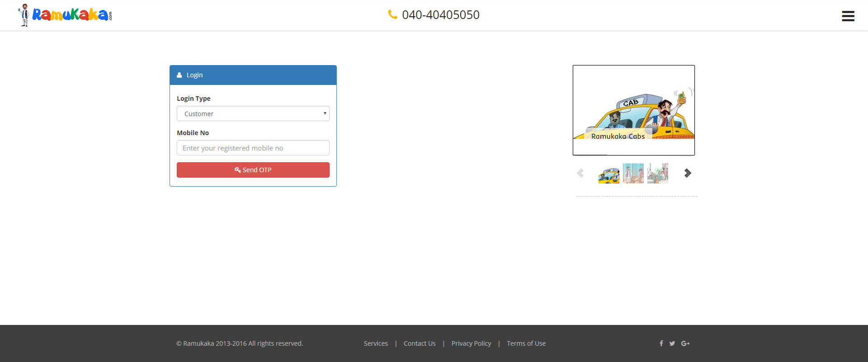
Task: Open the Facebook icon in the footer
Action: point(661,343)
